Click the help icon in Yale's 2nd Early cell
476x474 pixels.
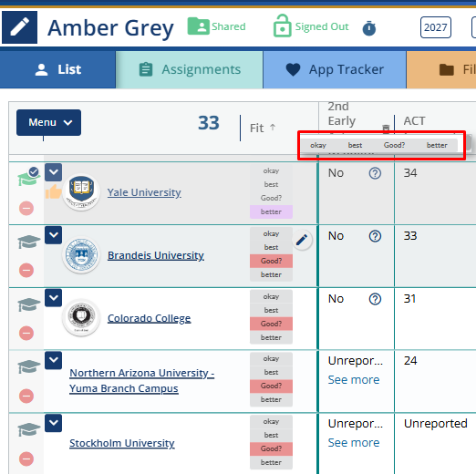click(375, 173)
